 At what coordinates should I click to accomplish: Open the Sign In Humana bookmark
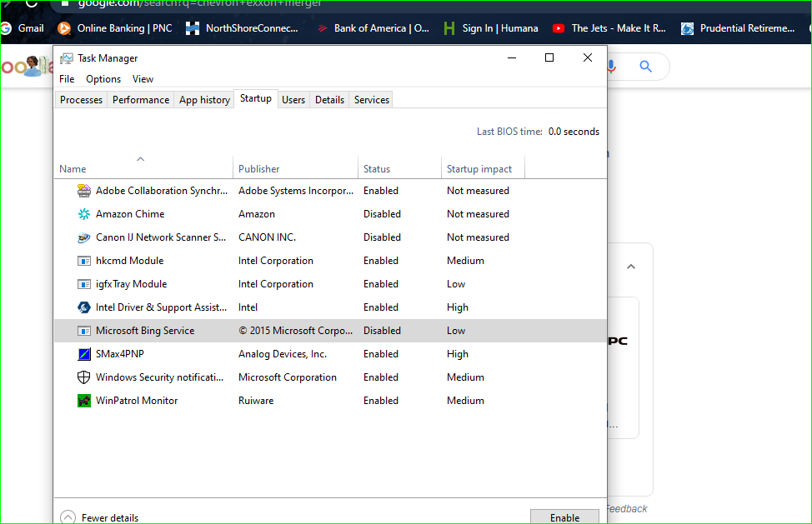point(491,28)
